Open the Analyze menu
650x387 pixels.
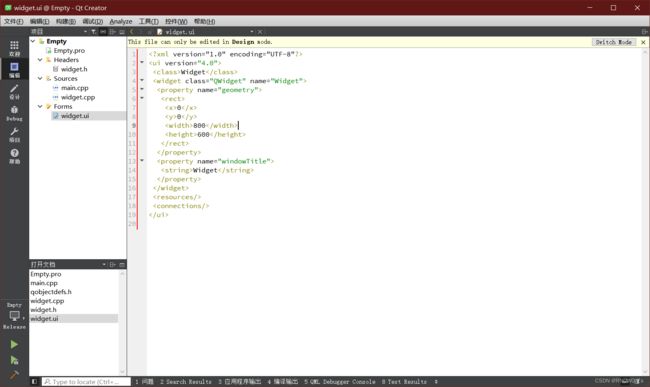pyautogui.click(x=121, y=21)
